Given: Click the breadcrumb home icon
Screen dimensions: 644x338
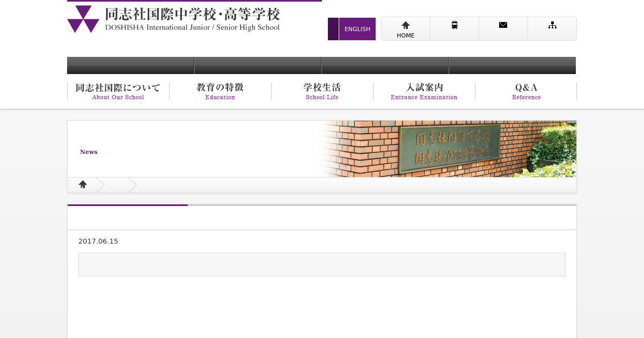Looking at the screenshot, I should (x=83, y=185).
